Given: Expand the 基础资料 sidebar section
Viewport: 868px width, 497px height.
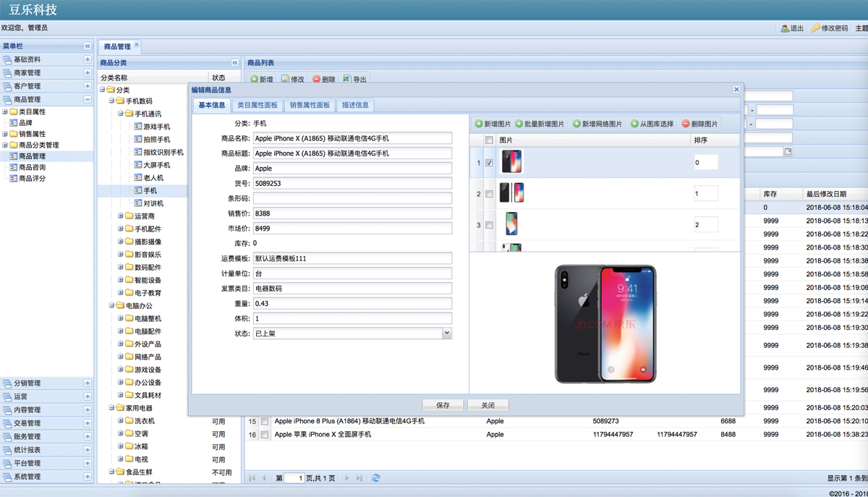Looking at the screenshot, I should 88,60.
